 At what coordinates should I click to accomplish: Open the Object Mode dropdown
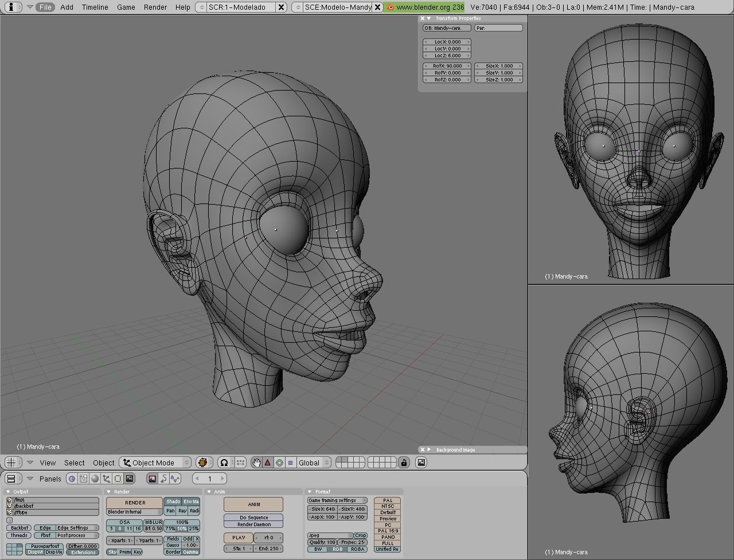click(x=155, y=463)
